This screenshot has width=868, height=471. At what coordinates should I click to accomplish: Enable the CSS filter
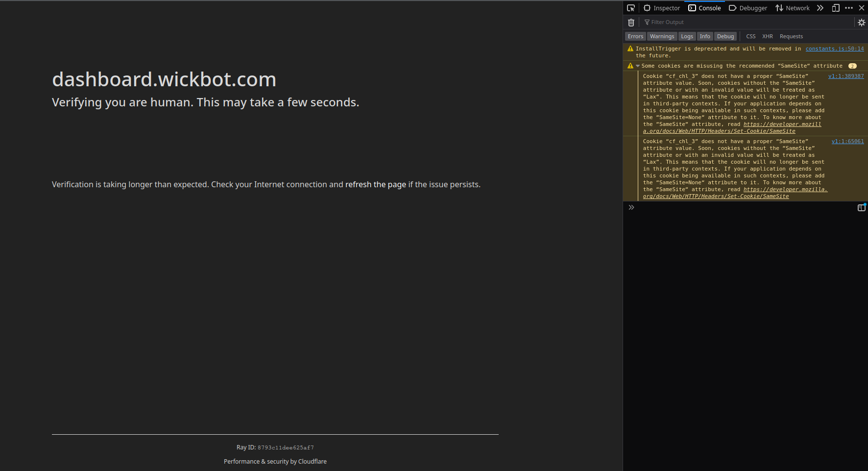[x=750, y=36]
